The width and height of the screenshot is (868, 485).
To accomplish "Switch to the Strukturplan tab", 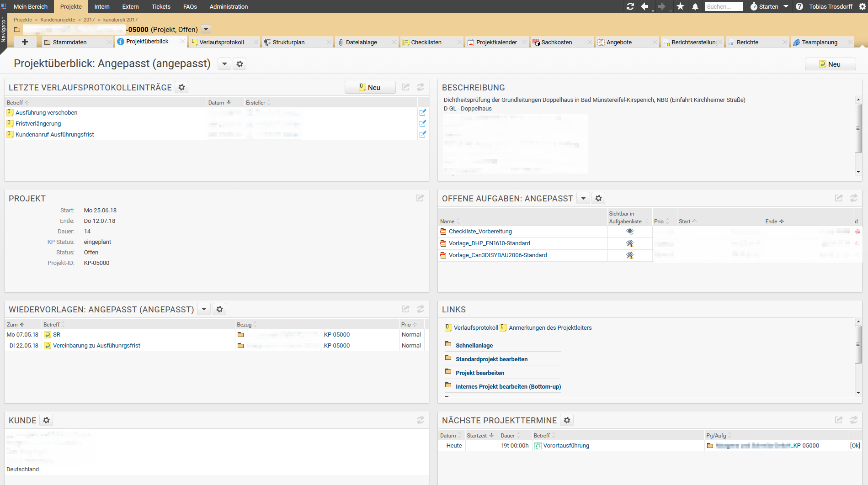I will coord(288,42).
